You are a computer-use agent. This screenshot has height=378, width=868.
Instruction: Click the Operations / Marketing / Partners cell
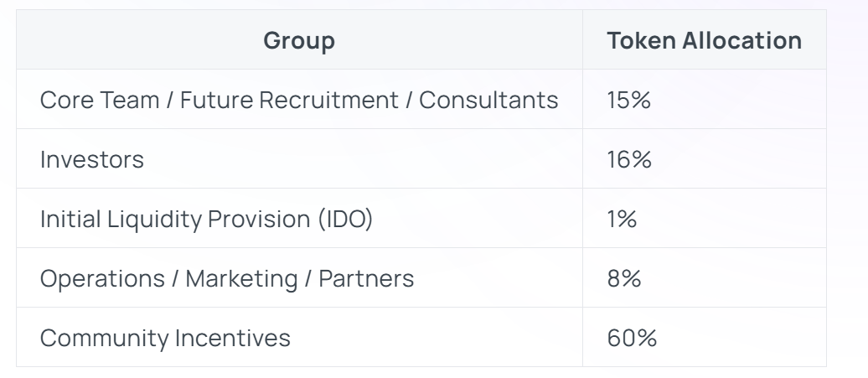(x=227, y=278)
